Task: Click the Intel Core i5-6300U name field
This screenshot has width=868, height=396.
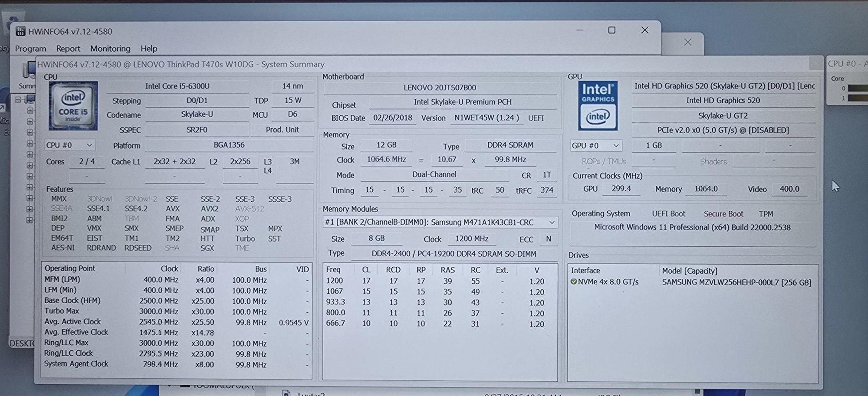Action: (x=178, y=86)
